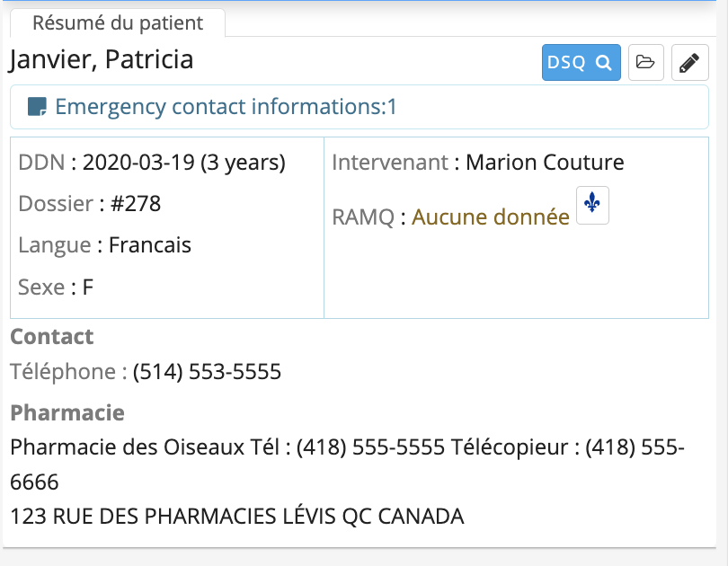Open Emergency contact informations link
728x566 pixels.
[x=226, y=107]
